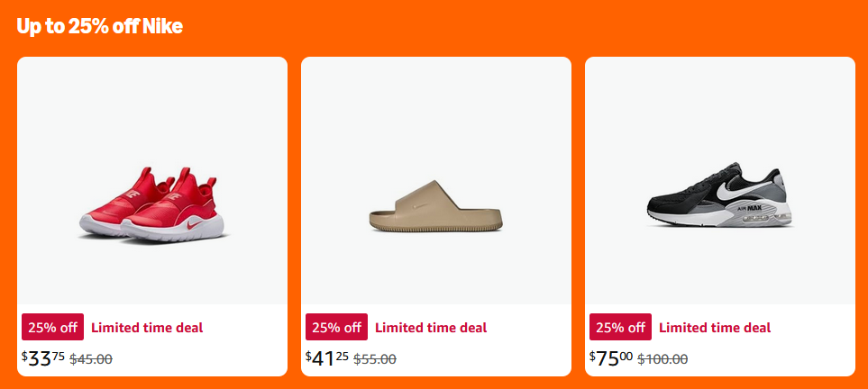The width and height of the screenshot is (868, 389).
Task: Click the 25% off badge under tan slide
Action: [x=336, y=328]
